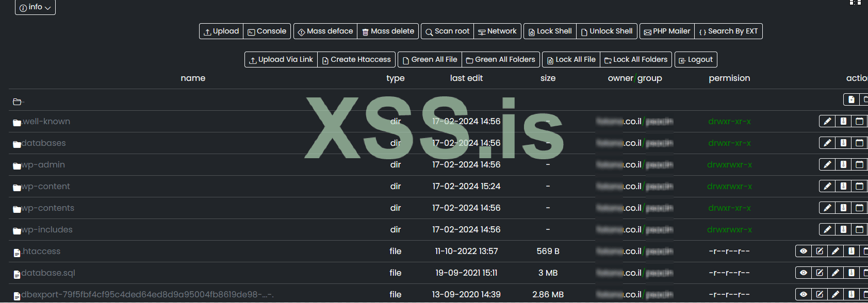Click the parent directory folder icon

click(18, 102)
